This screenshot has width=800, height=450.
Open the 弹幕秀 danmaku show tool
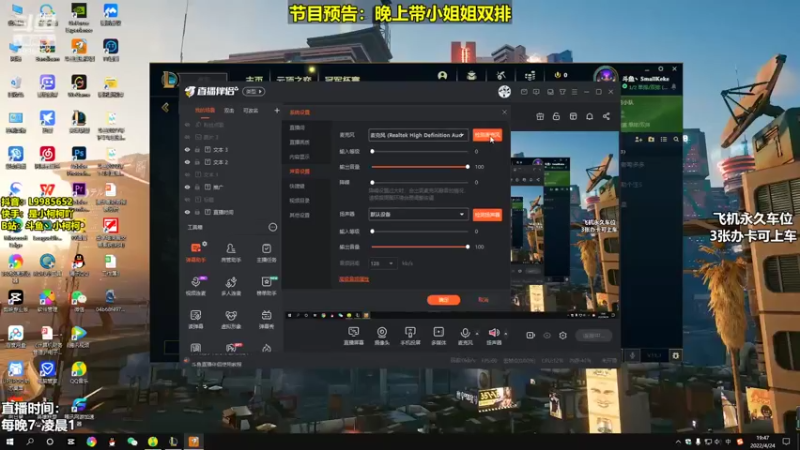pos(266,319)
